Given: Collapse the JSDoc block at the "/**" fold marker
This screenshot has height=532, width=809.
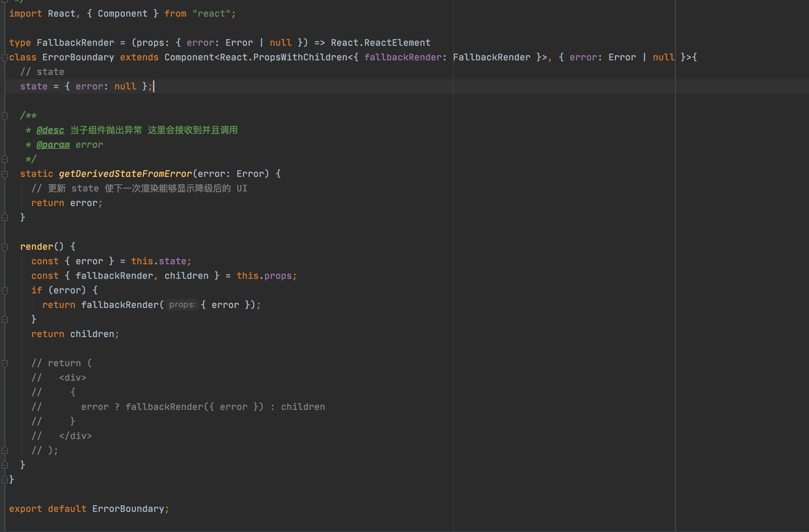Looking at the screenshot, I should 5,116.
